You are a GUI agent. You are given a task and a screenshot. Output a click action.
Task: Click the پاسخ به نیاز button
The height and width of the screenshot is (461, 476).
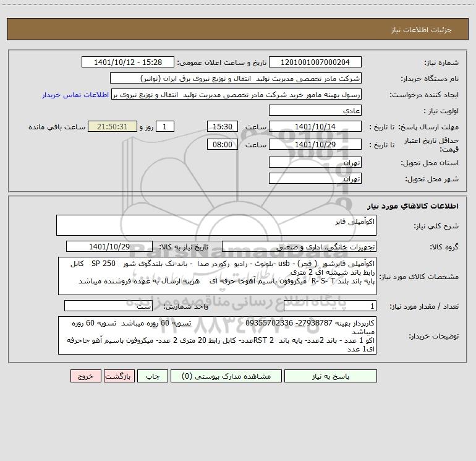(331, 376)
